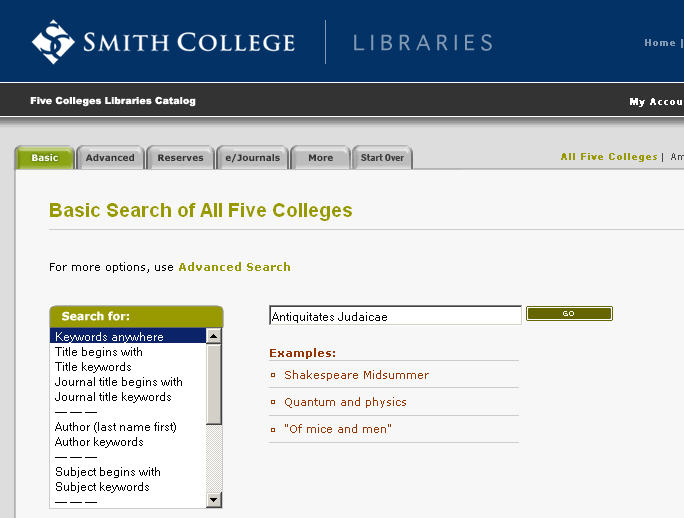This screenshot has width=684, height=518.
Task: Select All Five Colleges scope link
Action: (608, 157)
